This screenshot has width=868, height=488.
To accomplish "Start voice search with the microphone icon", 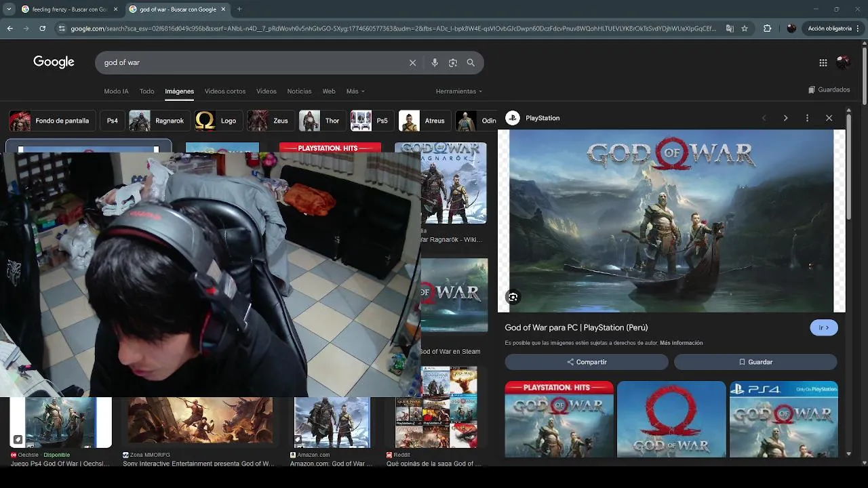I will coord(435,62).
